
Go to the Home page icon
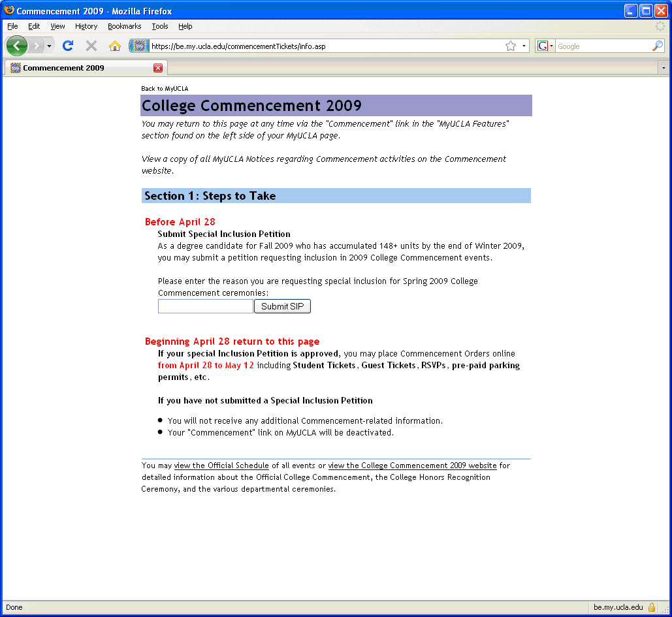coord(115,46)
